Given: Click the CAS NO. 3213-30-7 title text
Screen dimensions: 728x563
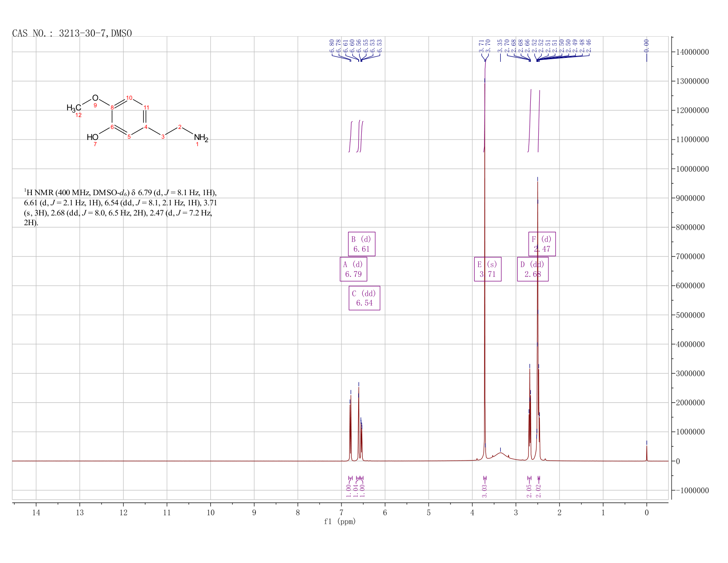Looking at the screenshot, I should (x=72, y=33).
